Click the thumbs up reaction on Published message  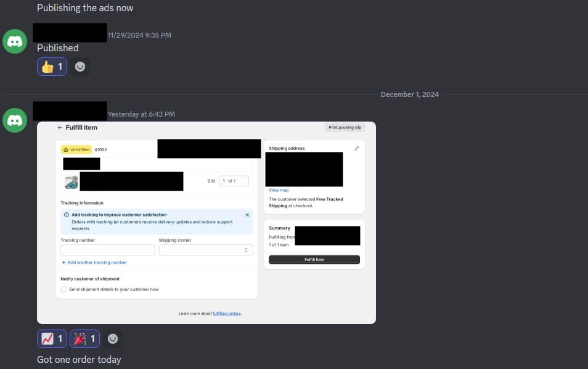(52, 67)
